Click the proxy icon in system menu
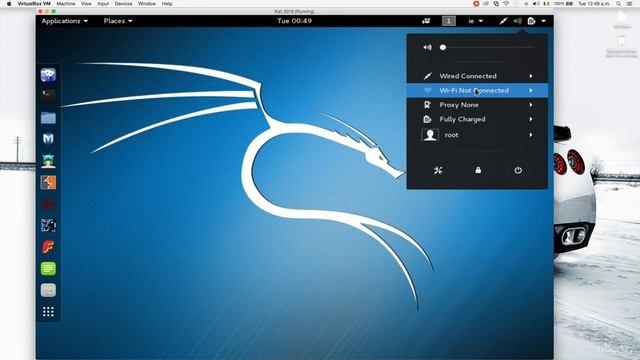Image resolution: width=640 pixels, height=360 pixels. point(427,105)
